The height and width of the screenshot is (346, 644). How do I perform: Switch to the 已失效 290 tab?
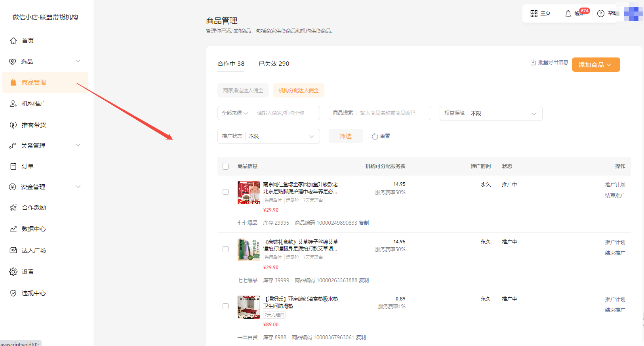274,64
